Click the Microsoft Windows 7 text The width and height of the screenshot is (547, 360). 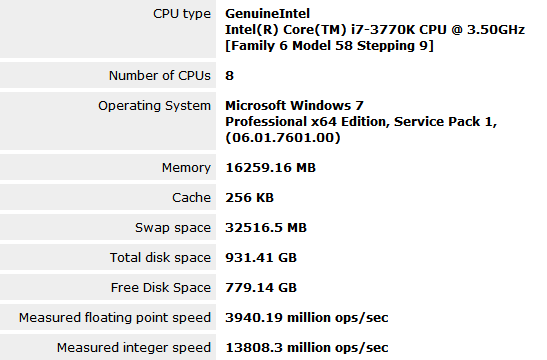[x=294, y=105]
